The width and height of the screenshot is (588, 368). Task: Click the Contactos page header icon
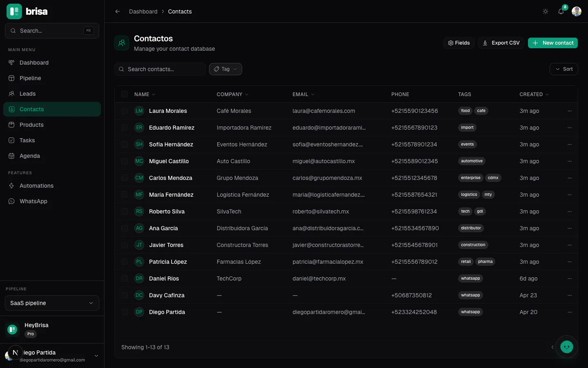click(x=122, y=43)
